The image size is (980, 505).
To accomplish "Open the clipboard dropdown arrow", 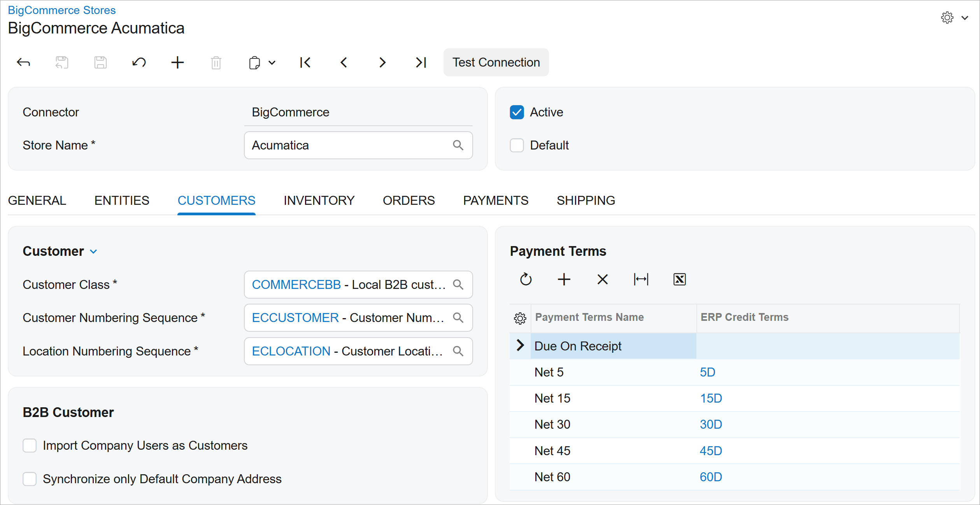I will (x=272, y=62).
